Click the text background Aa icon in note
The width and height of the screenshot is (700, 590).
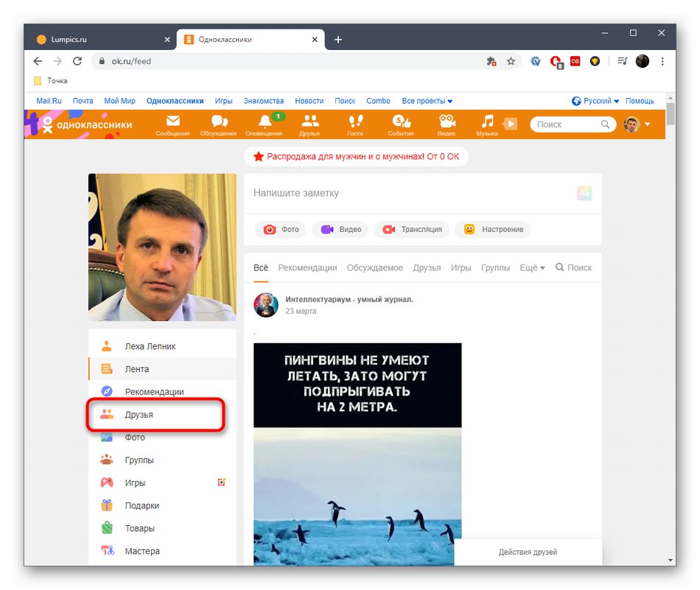coord(584,193)
